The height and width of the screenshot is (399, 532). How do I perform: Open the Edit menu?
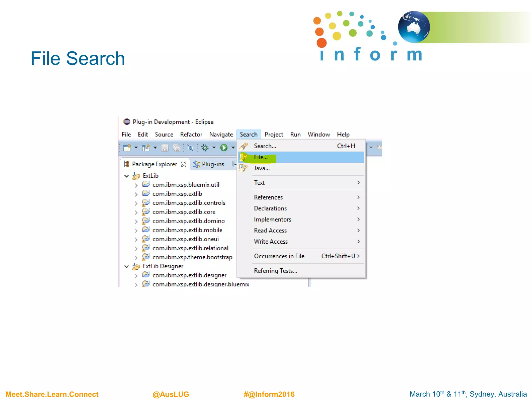click(x=143, y=134)
